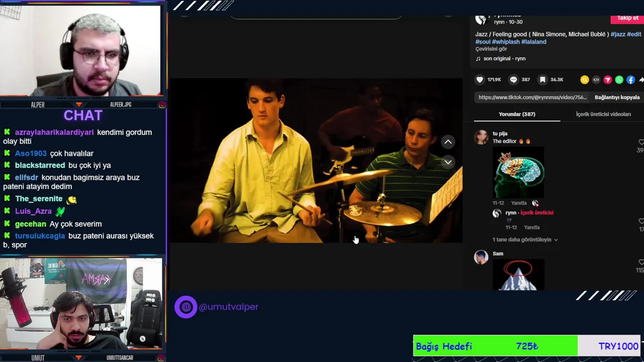Click the music note icon beside son original
The image size is (644, 362).
click(478, 59)
